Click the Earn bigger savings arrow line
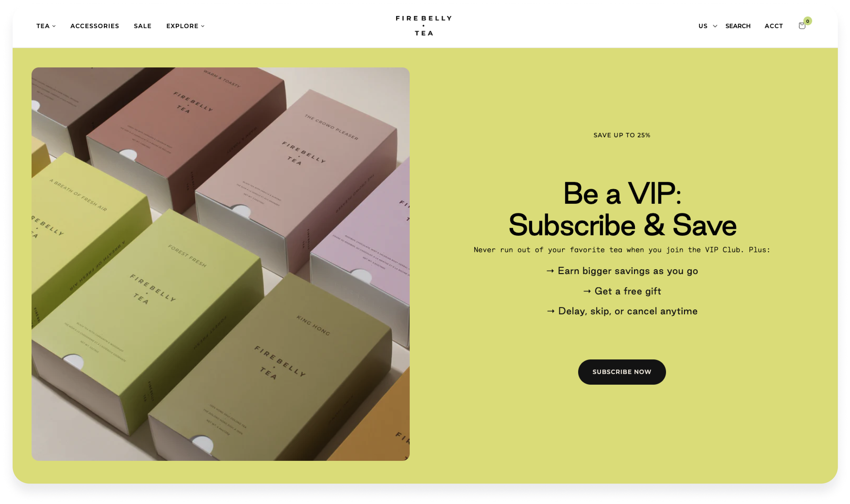Viewport: 850px width, 504px height. [x=622, y=271]
